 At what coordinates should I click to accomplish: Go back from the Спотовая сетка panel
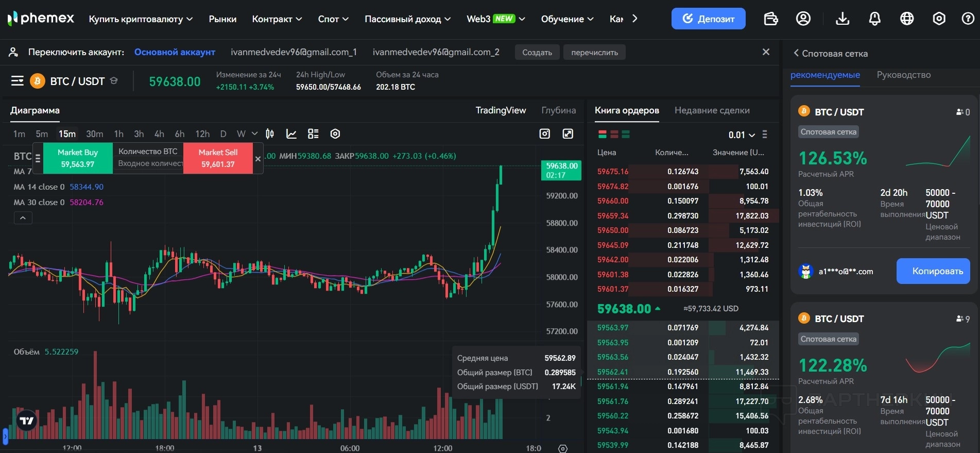[796, 53]
